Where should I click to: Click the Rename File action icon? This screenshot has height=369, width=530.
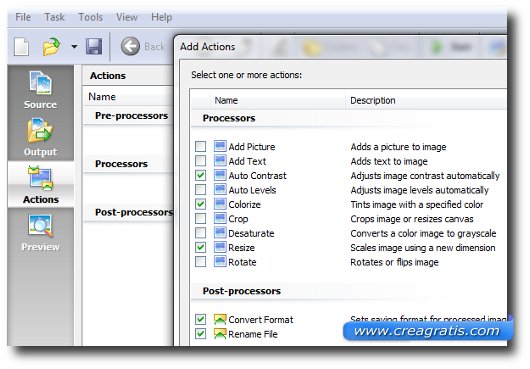point(220,334)
